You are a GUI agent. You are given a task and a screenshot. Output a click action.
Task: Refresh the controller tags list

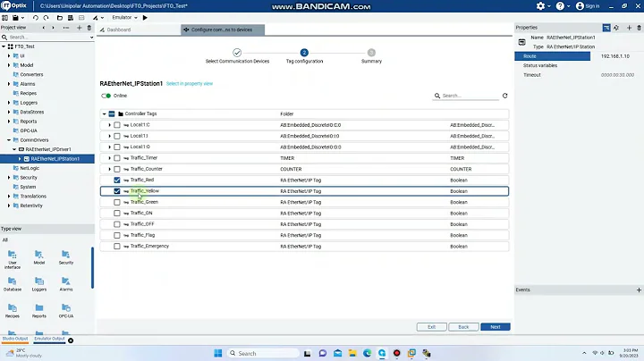(x=504, y=96)
